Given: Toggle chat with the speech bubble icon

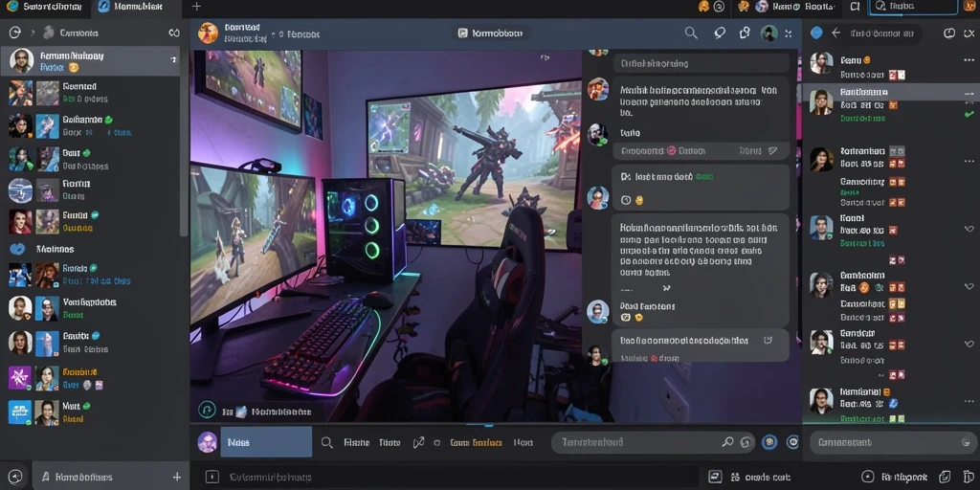Looking at the screenshot, I should pyautogui.click(x=720, y=33).
